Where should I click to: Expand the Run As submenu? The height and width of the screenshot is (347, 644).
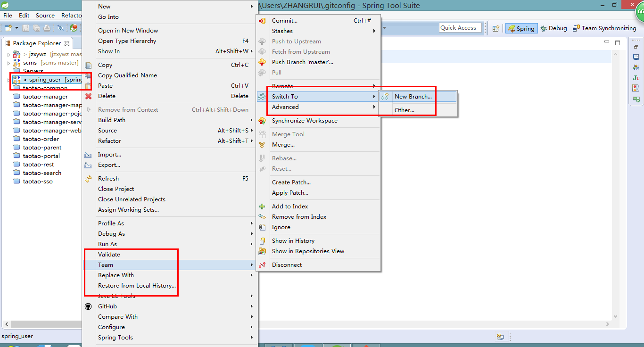click(252, 244)
